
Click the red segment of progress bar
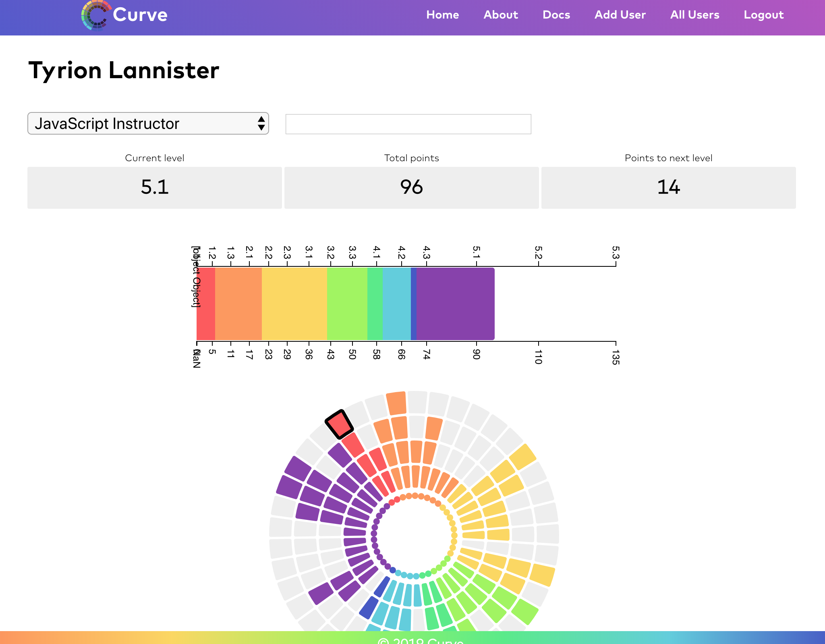(206, 304)
